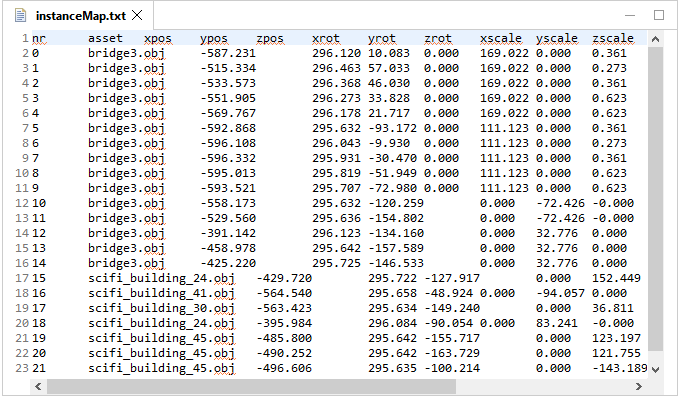Click value 121.755 on line 22
This screenshot has width=678, height=396.
pos(616,353)
